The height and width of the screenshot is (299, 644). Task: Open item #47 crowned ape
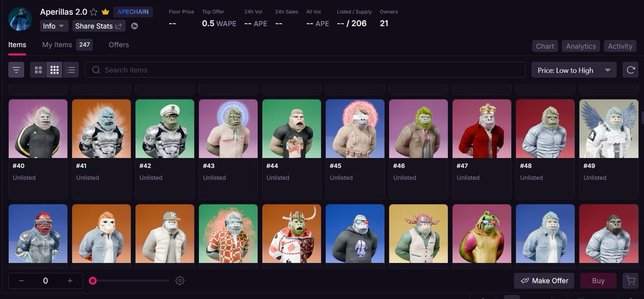click(x=482, y=129)
